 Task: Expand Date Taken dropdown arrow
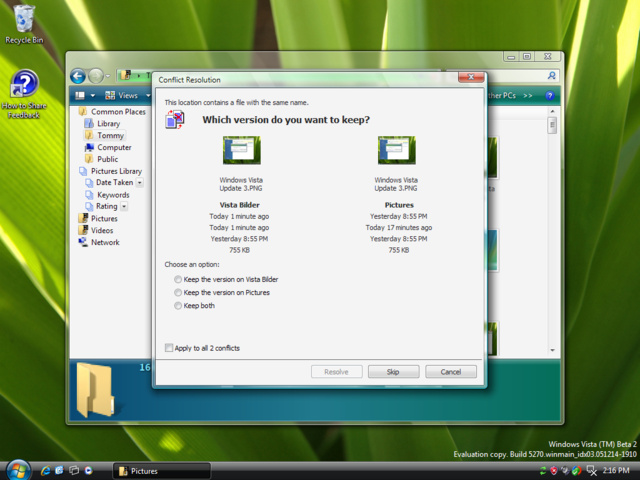coord(140,183)
